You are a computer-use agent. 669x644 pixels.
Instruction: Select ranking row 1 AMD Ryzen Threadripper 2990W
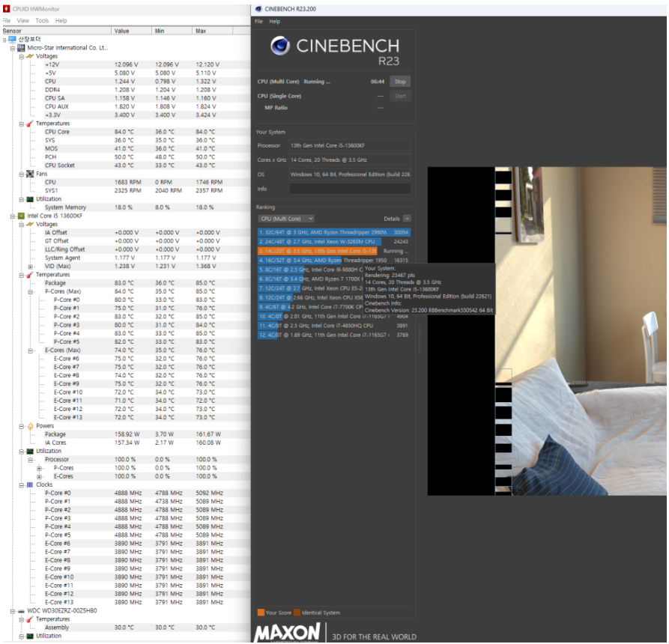coord(333,232)
